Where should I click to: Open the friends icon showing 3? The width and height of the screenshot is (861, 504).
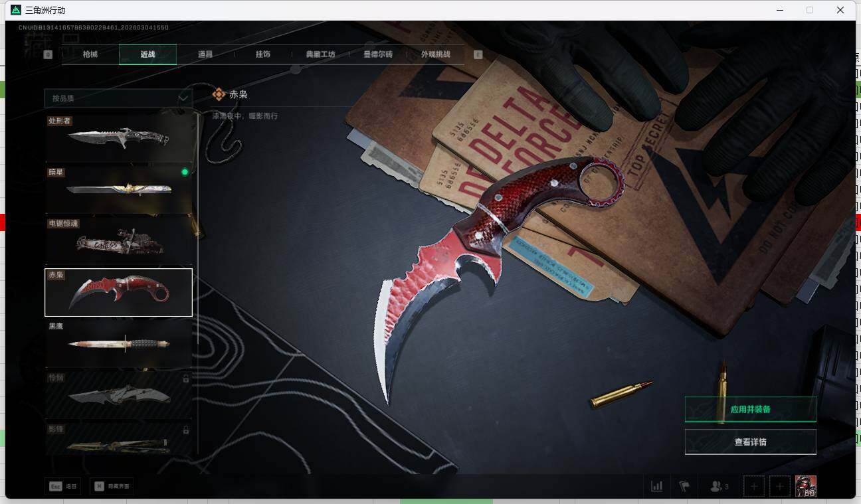click(x=719, y=486)
